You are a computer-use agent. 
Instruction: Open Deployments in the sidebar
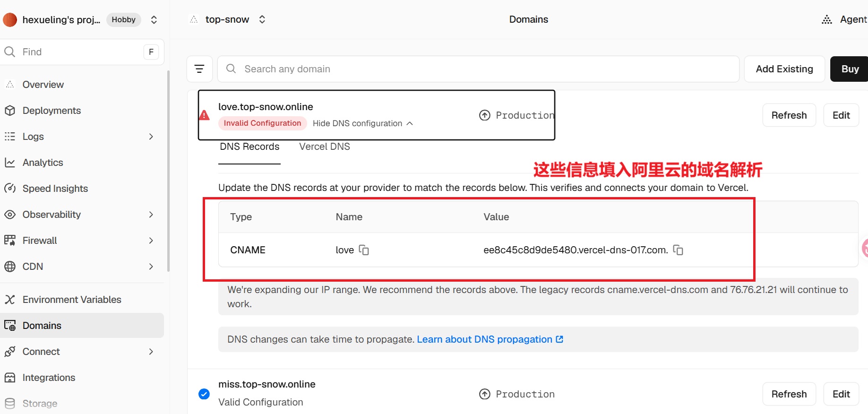pyautogui.click(x=52, y=111)
